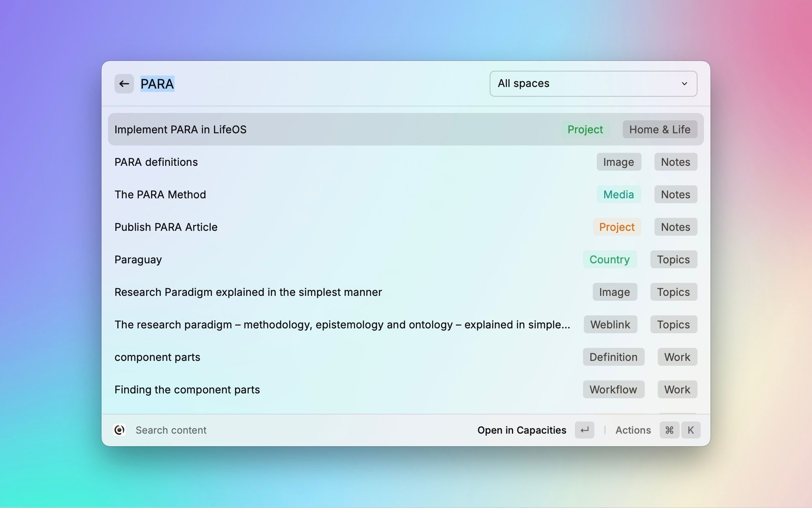Select the research paradigm weblink result
Image resolution: width=812 pixels, height=508 pixels.
click(342, 324)
